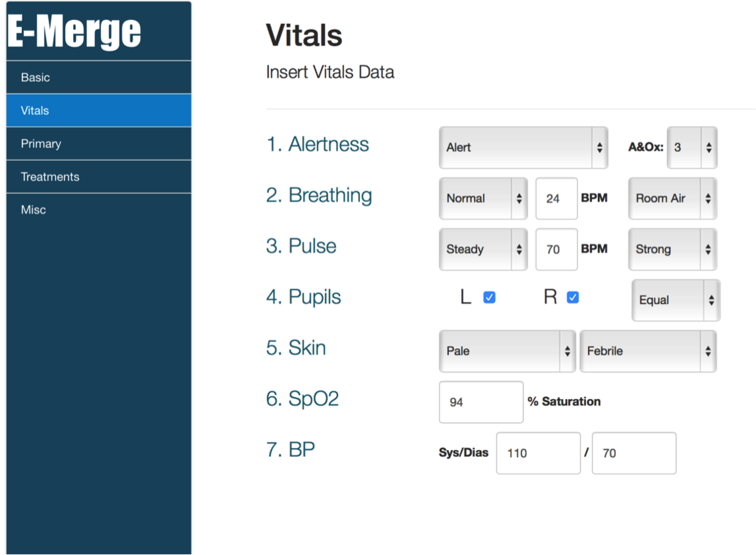Expand the pupils Equal dropdown
Screen dimensions: 756x555
coord(676,300)
